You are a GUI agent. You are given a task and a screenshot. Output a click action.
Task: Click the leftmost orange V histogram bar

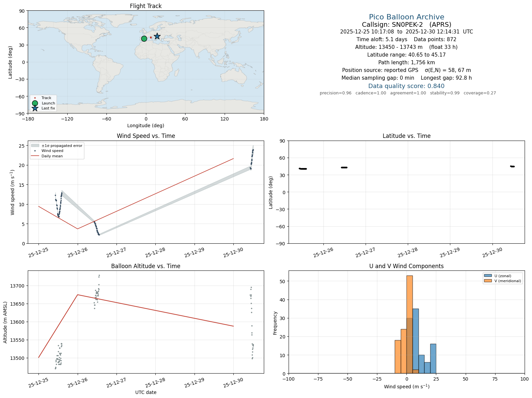398,357
